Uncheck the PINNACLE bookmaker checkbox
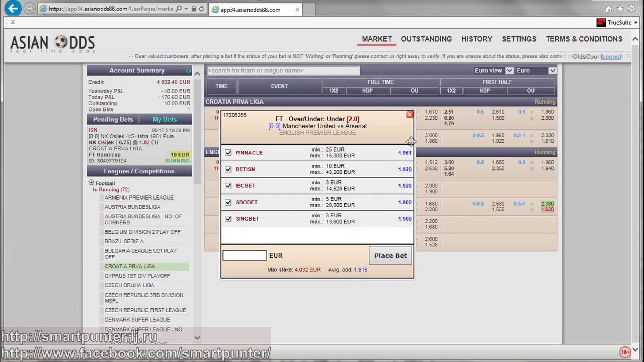This screenshot has height=362, width=644. (228, 153)
